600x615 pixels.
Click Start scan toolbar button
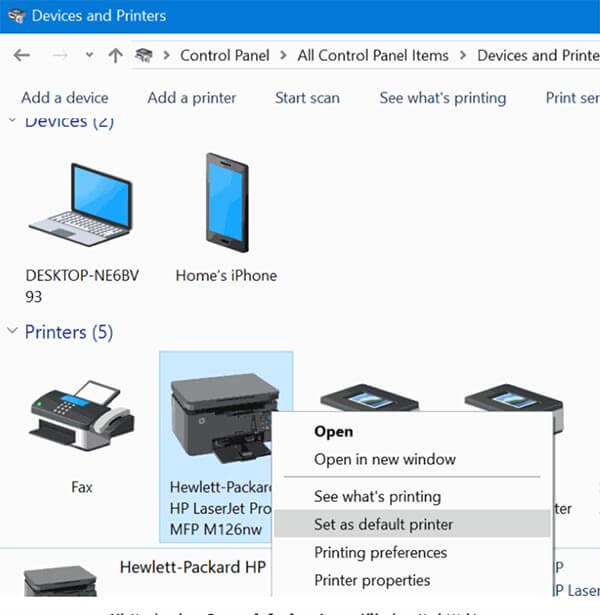[x=307, y=98]
